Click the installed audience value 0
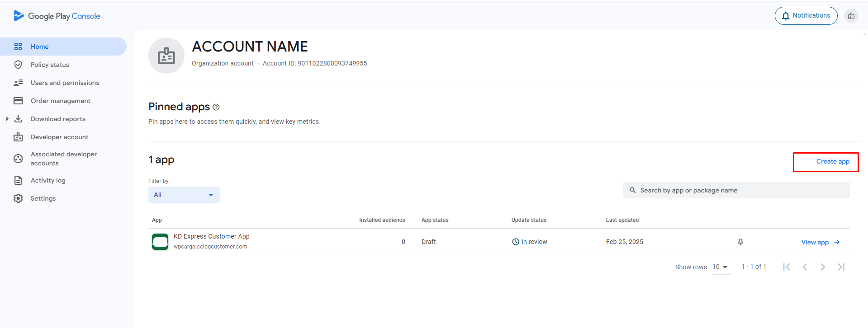The image size is (868, 328). pyautogui.click(x=403, y=242)
